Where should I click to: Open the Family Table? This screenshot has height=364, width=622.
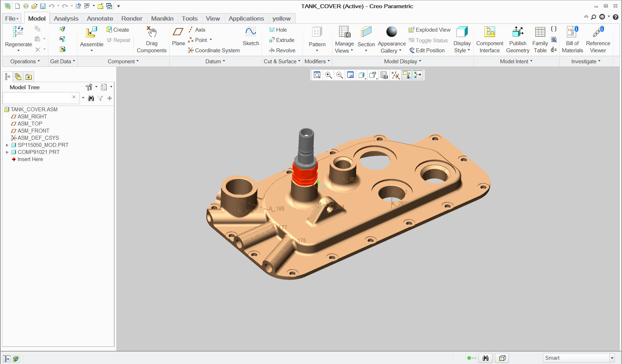[540, 39]
